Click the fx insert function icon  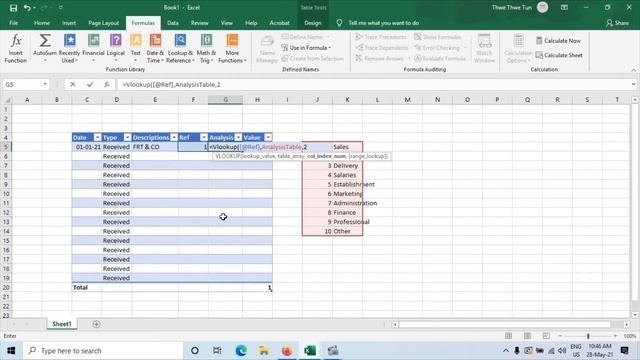tap(107, 84)
